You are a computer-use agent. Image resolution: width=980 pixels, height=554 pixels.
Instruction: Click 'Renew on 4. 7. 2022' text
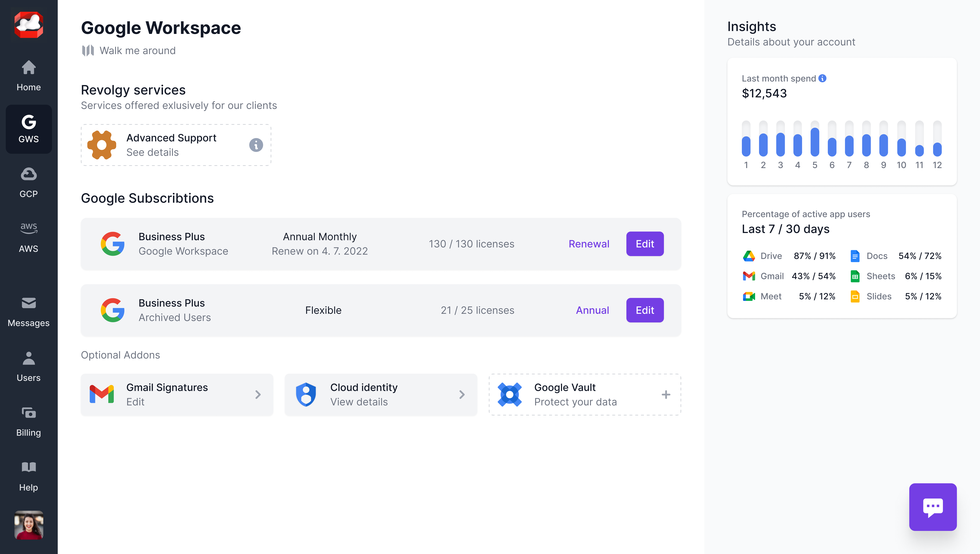320,251
